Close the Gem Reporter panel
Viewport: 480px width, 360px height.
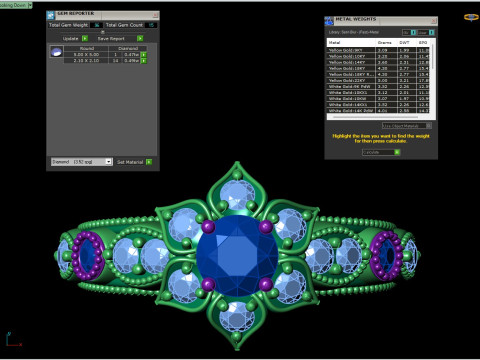[155, 15]
